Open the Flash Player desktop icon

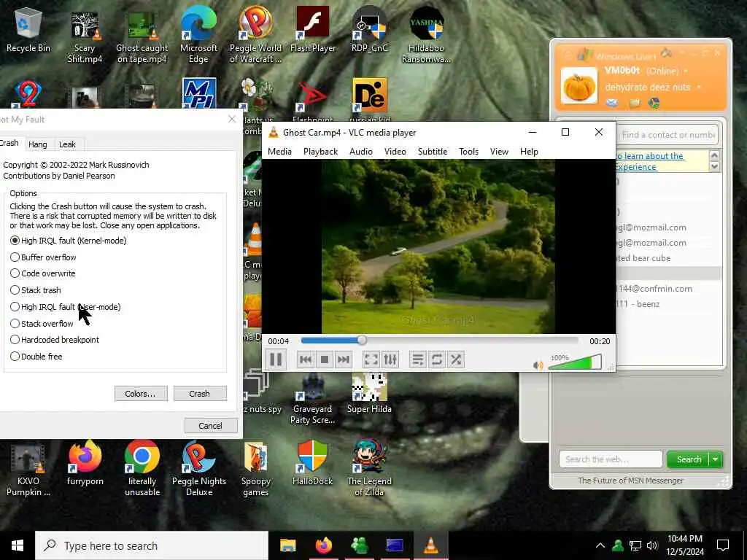(312, 31)
